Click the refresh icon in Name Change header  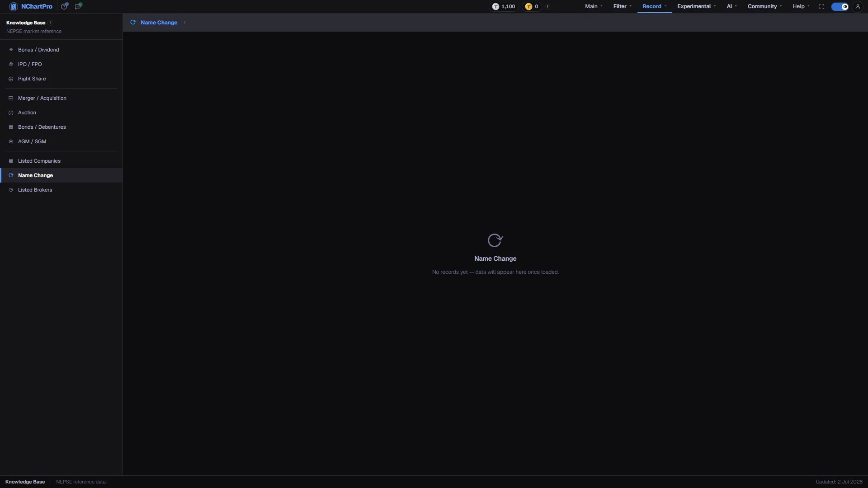coord(133,23)
